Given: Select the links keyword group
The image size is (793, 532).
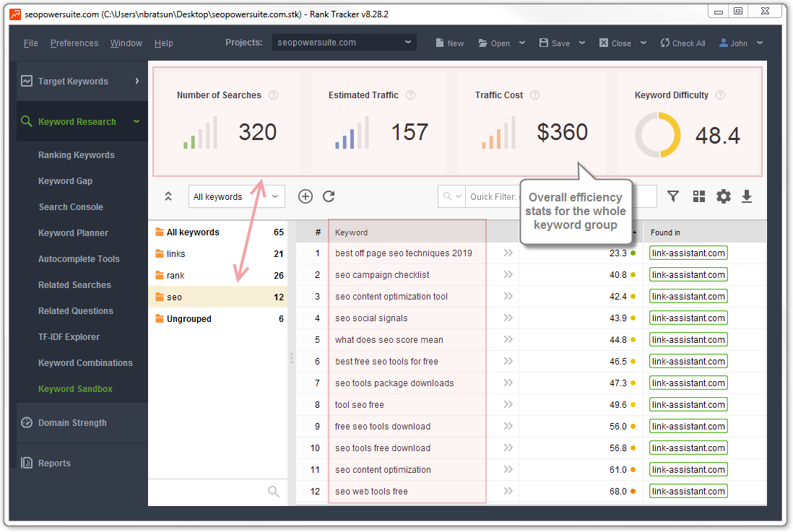Looking at the screenshot, I should tap(219, 254).
